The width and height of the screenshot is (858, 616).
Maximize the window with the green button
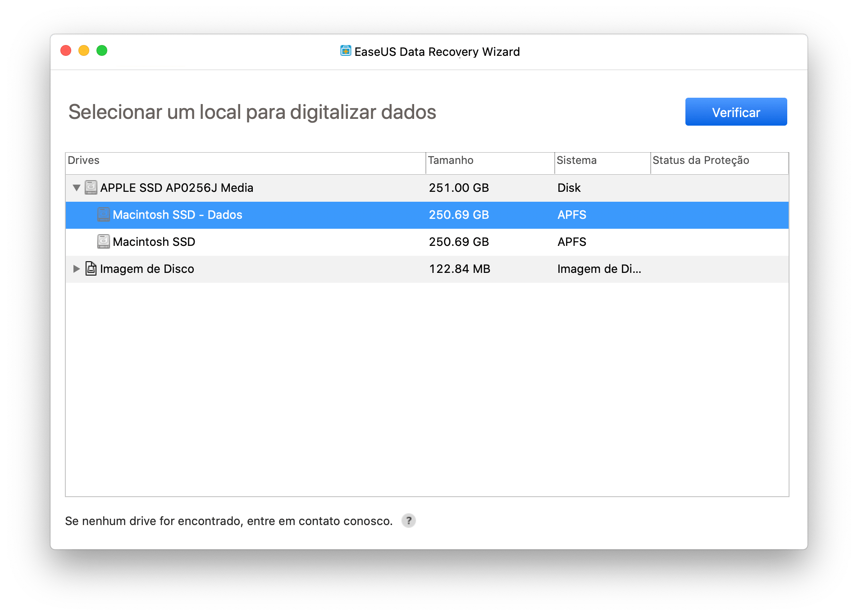(102, 50)
